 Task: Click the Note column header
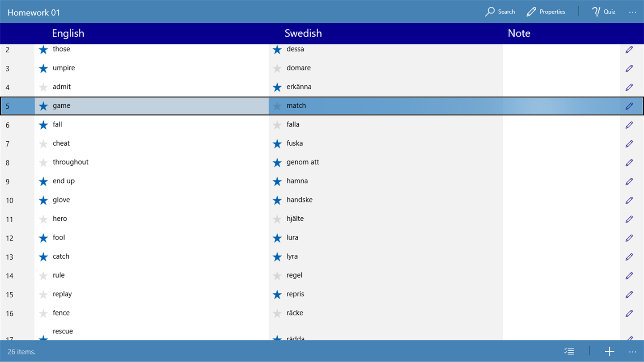[x=519, y=33]
